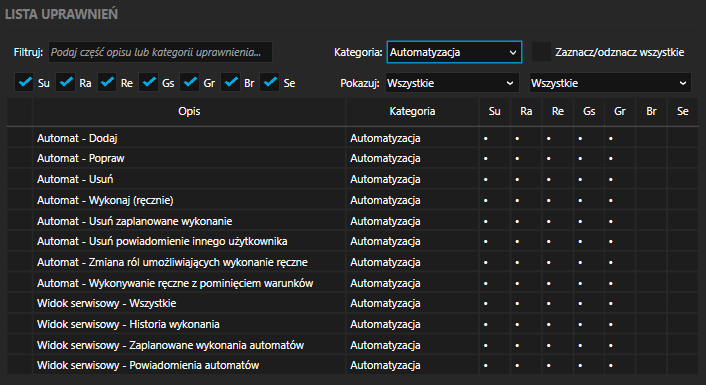
Task: Click row selector left of Widok serwisowy - Wszystkie
Action: [x=19, y=303]
